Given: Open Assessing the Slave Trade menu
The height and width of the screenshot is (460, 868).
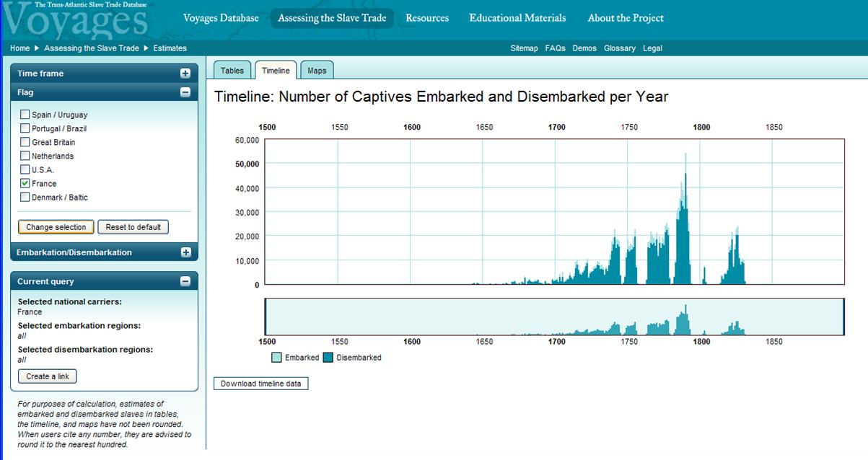Looking at the screenshot, I should tap(332, 18).
